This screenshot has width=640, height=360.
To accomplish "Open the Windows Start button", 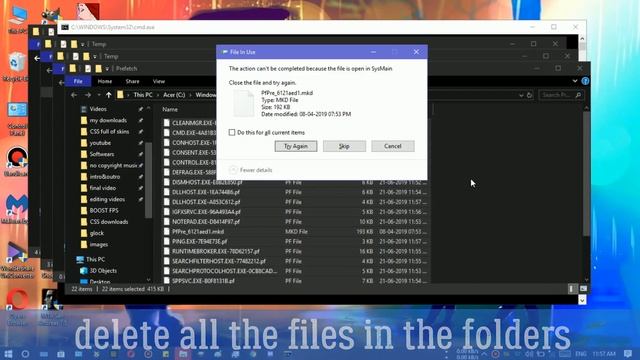I will tap(8, 353).
